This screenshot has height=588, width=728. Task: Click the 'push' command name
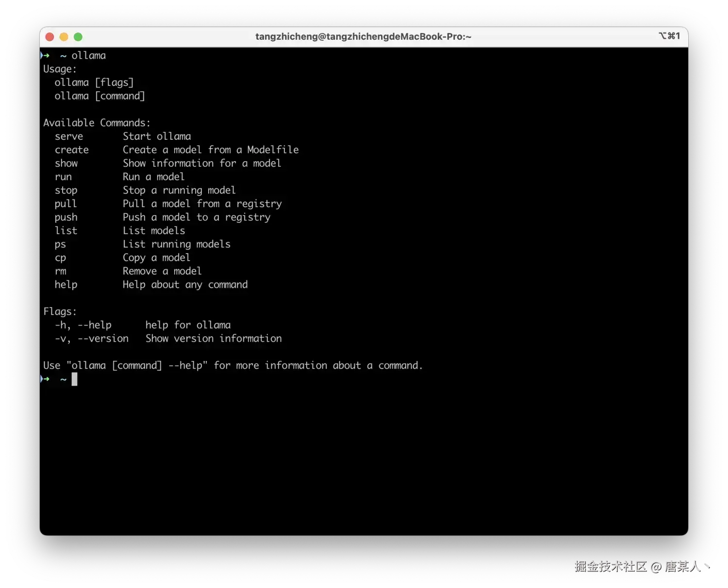coord(66,218)
